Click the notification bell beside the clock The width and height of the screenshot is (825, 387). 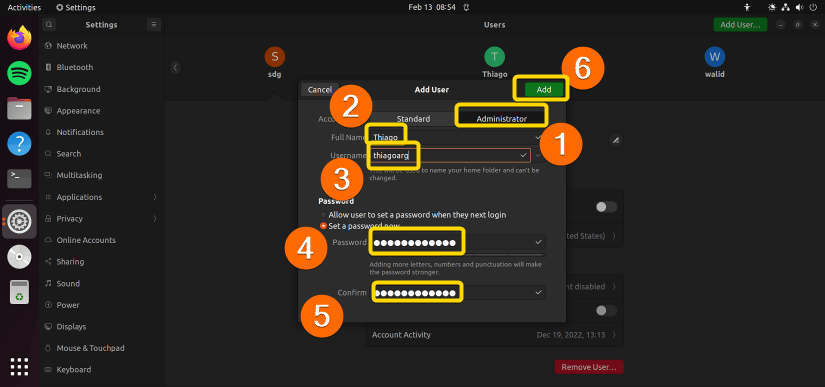pyautogui.click(x=466, y=7)
